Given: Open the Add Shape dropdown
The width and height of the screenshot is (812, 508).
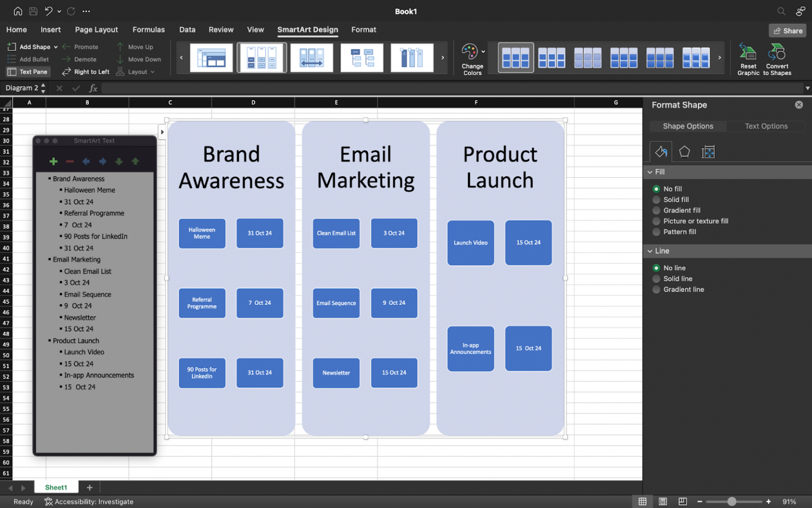Looking at the screenshot, I should 56,47.
